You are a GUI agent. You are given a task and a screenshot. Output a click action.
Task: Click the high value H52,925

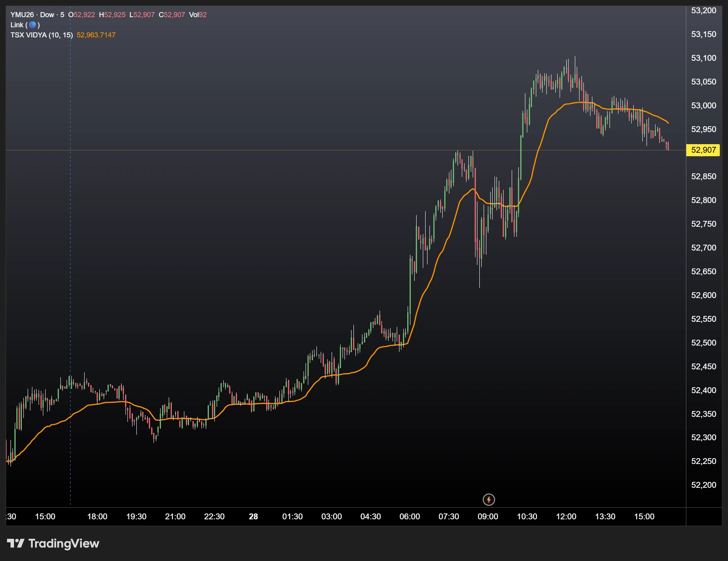point(112,15)
